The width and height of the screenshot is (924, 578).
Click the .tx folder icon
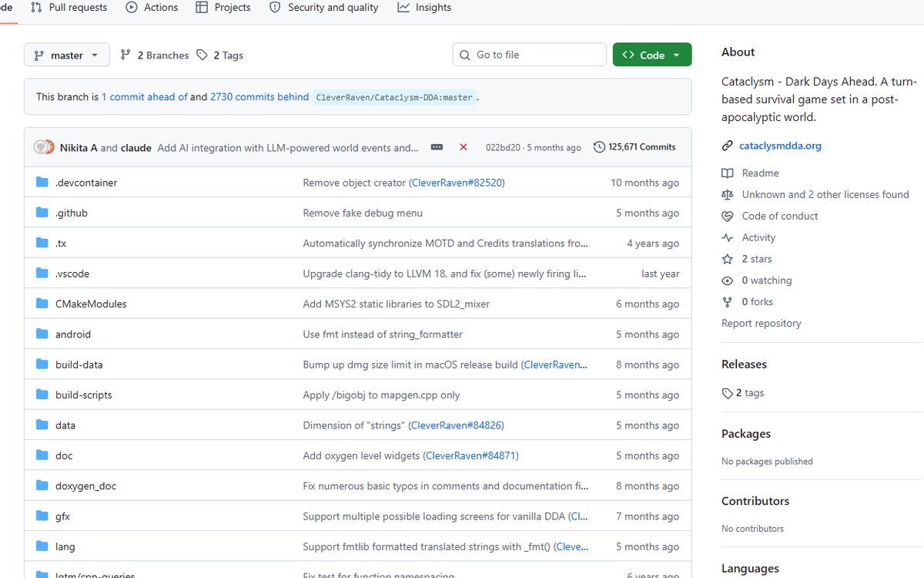click(42, 244)
